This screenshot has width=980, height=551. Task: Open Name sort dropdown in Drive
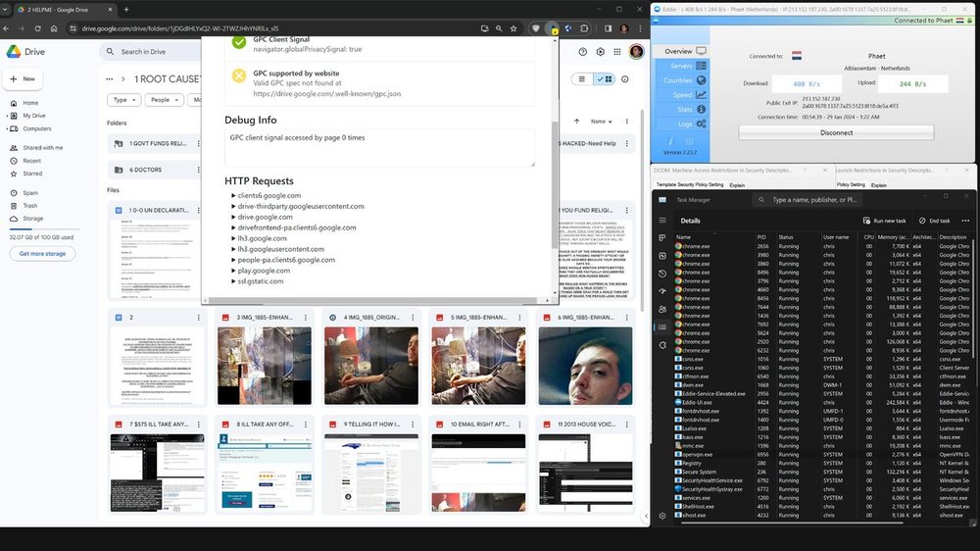tap(602, 122)
